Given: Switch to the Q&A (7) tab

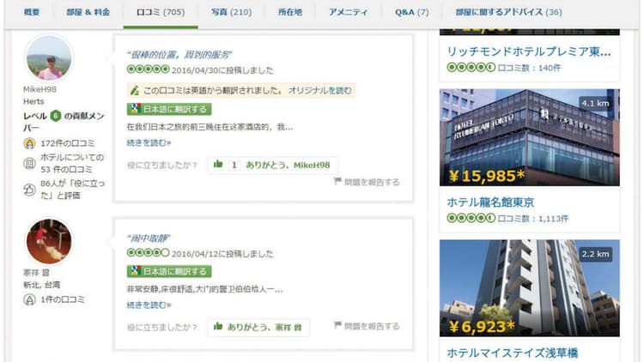Looking at the screenshot, I should [x=411, y=12].
